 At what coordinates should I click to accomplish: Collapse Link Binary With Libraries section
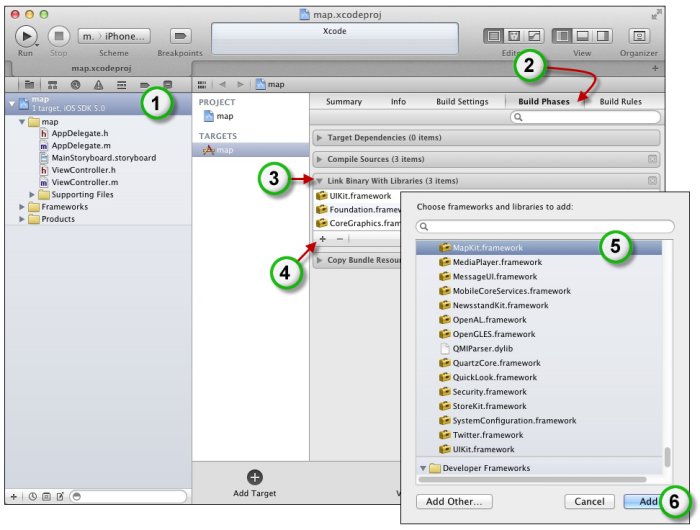pyautogui.click(x=319, y=181)
